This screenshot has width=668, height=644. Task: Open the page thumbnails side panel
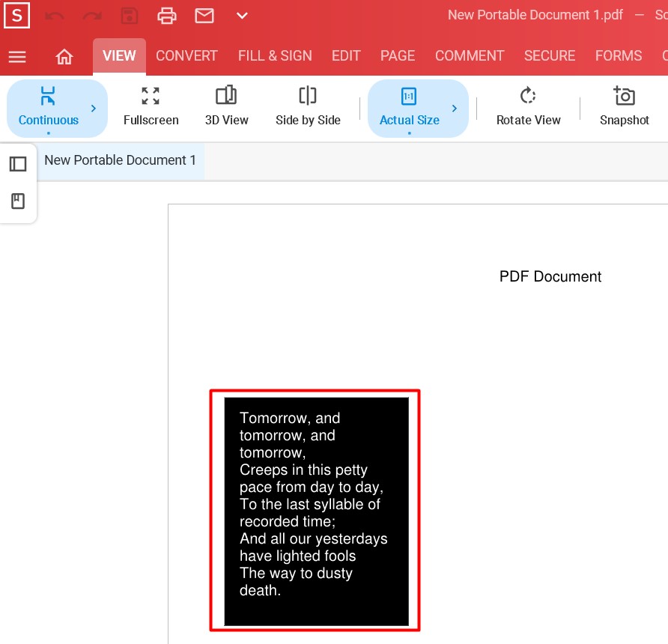coord(17,164)
